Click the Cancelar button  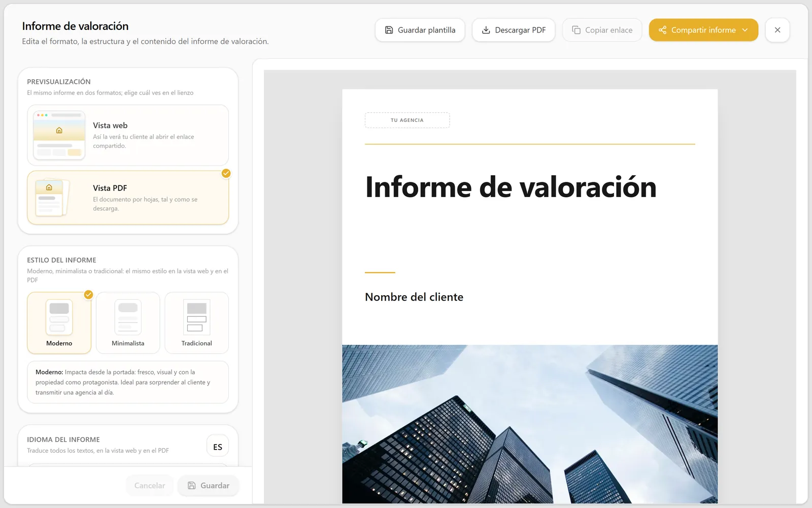[x=150, y=486]
